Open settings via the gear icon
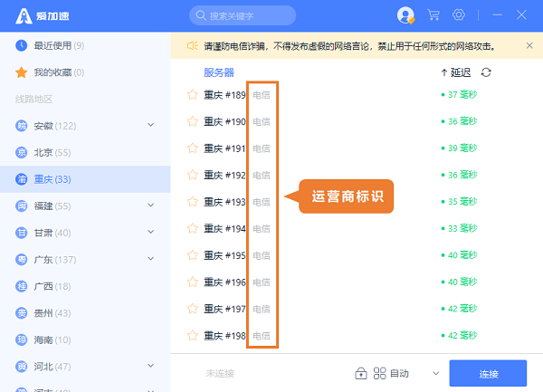Viewport: 543px width, 392px height. coord(459,15)
